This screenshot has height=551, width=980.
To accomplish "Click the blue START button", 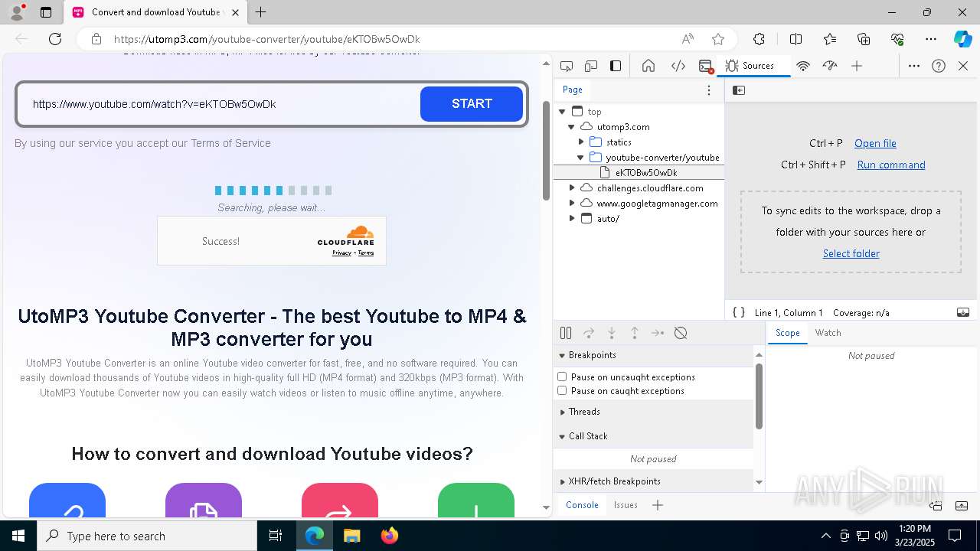I will click(x=472, y=104).
